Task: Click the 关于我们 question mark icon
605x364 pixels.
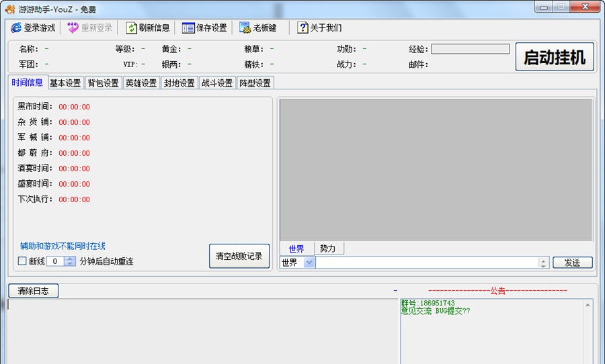Action: click(302, 28)
